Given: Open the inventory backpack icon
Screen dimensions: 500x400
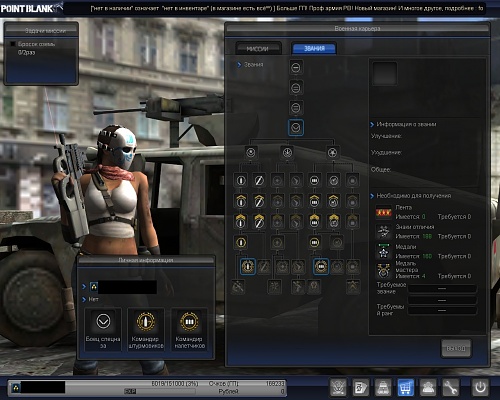Looking at the screenshot, I should click(x=383, y=388).
